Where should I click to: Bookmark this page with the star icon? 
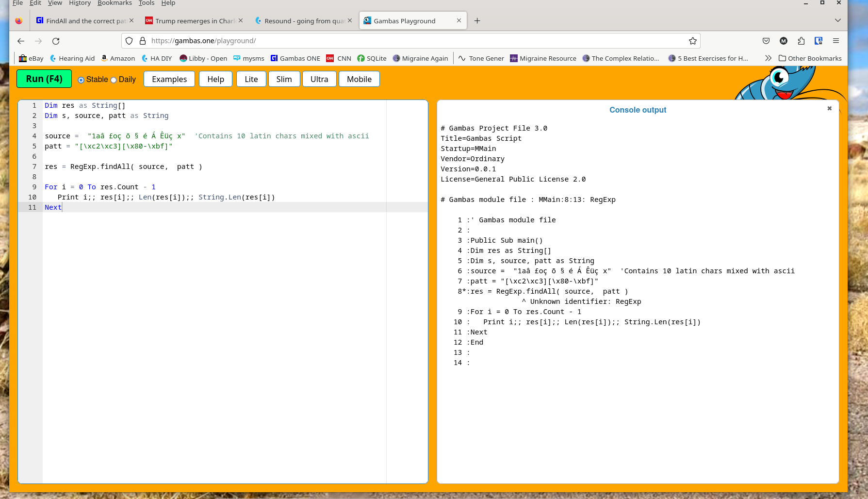[692, 41]
